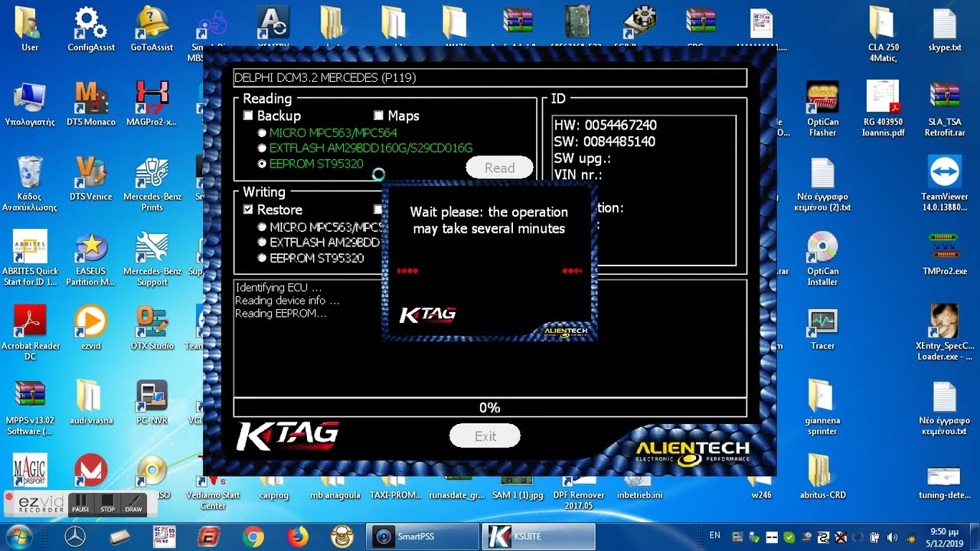Select MICRO MPC563 radio under Writing

click(x=263, y=227)
